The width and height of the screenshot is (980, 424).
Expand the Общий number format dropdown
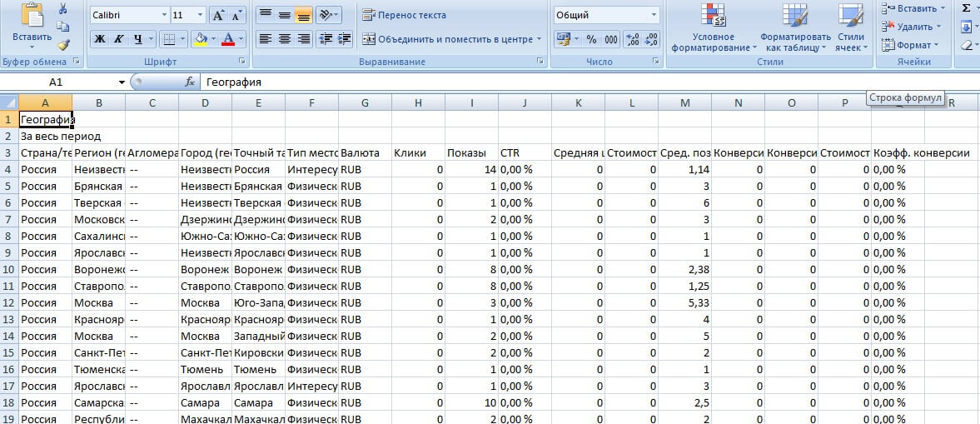coord(654,15)
